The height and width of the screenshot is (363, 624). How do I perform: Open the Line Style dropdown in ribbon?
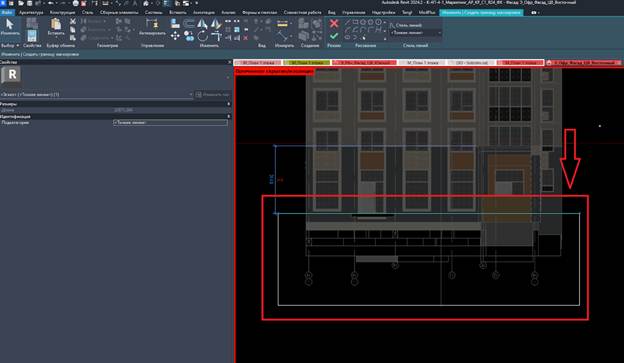pos(415,33)
